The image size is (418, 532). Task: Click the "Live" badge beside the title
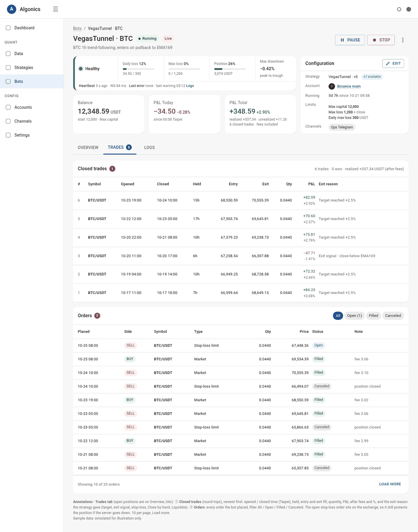tap(168, 39)
